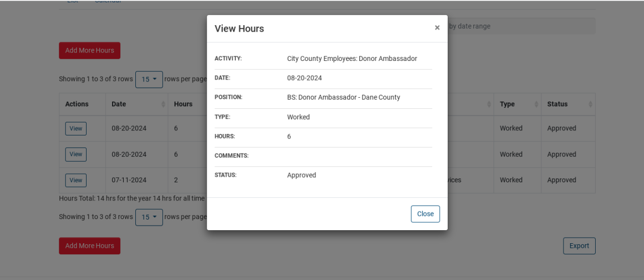
Task: Click the Hours column header label
Action: [x=183, y=104]
